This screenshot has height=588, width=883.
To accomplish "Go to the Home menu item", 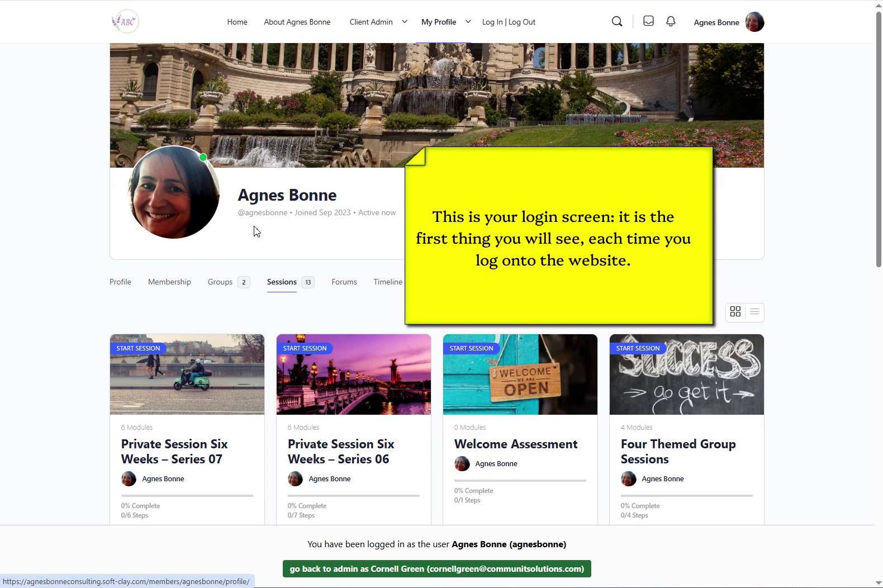I will tap(237, 22).
